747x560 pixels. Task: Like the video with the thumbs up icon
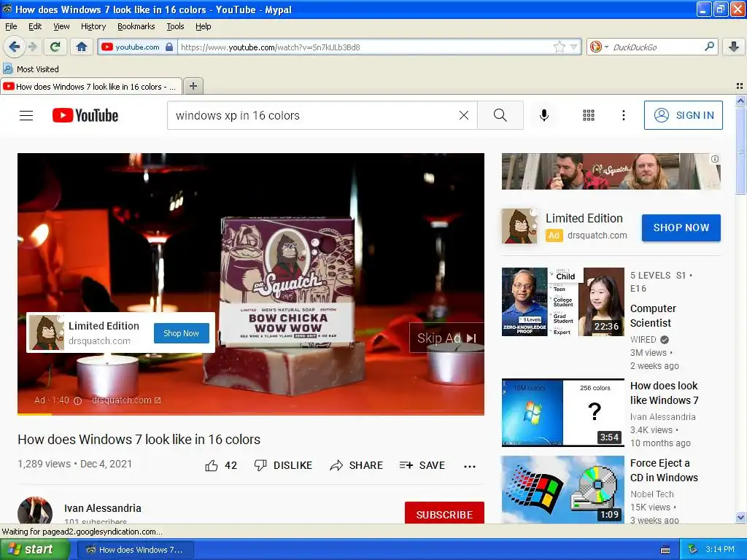[212, 465]
